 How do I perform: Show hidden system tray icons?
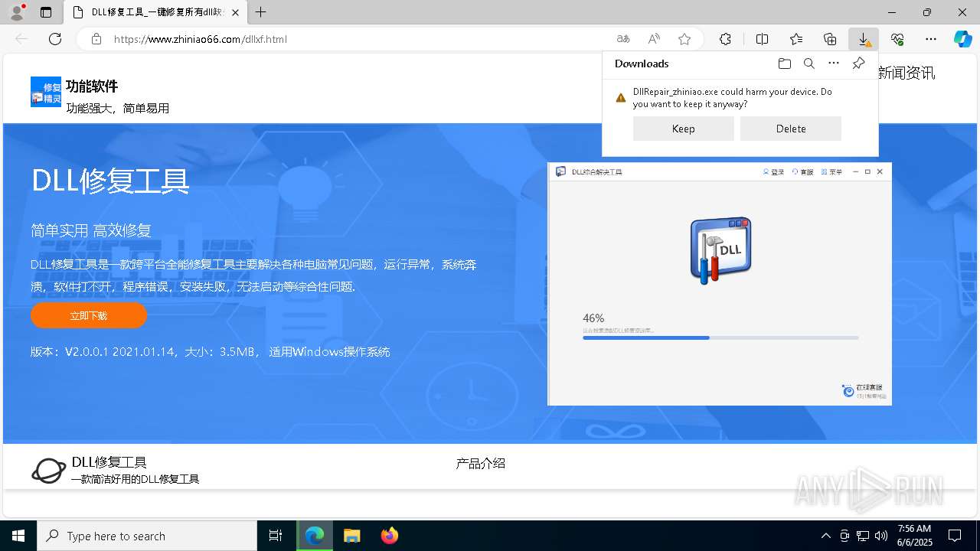825,536
